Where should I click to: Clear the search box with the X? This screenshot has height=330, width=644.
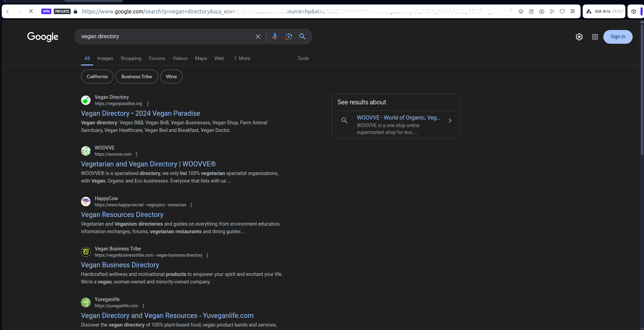(258, 37)
